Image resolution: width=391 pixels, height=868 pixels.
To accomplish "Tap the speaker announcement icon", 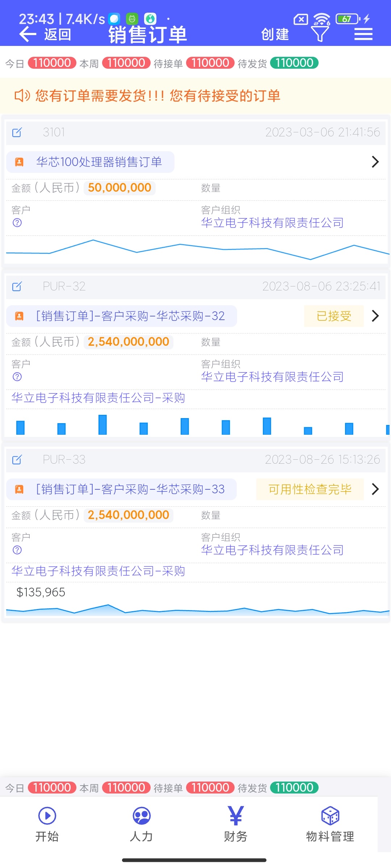I will (22, 96).
